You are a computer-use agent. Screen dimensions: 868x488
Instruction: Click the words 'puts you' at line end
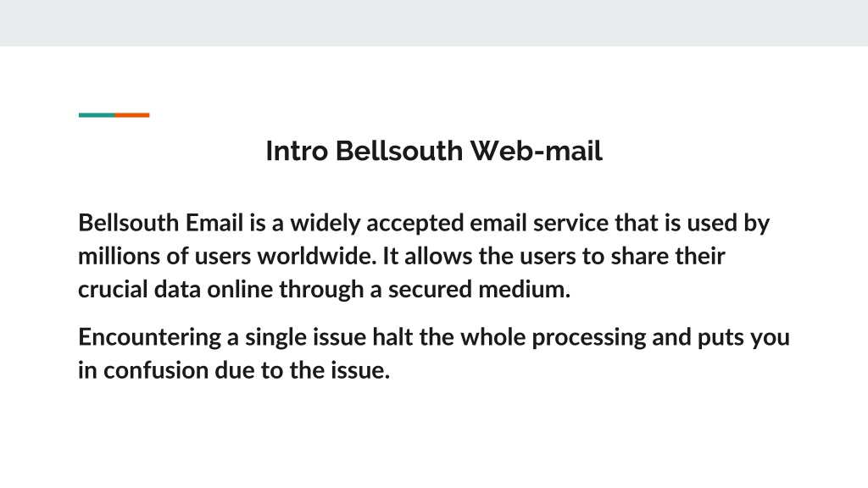(x=743, y=337)
